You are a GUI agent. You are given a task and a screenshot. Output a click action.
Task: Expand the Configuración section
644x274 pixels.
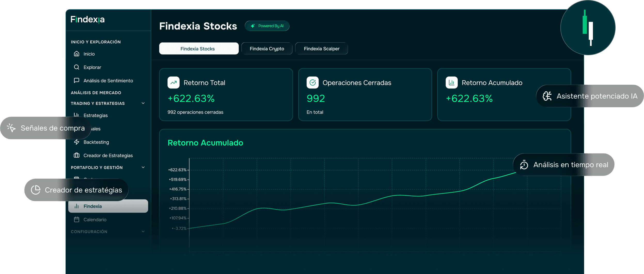(143, 231)
